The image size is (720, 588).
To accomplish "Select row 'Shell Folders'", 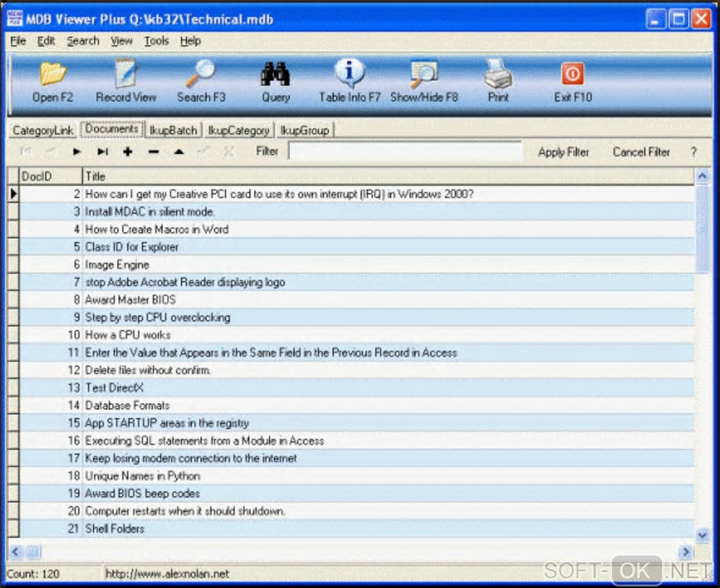I will 356,528.
